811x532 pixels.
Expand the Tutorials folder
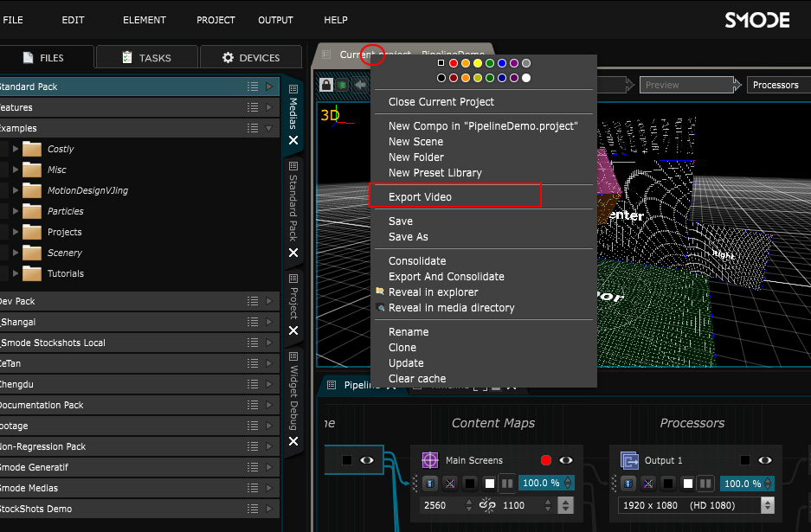click(x=15, y=273)
